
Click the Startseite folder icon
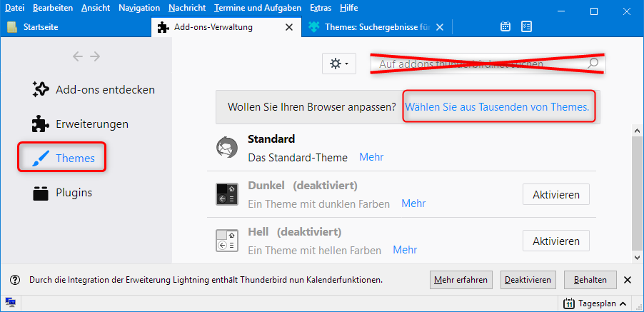[x=12, y=28]
